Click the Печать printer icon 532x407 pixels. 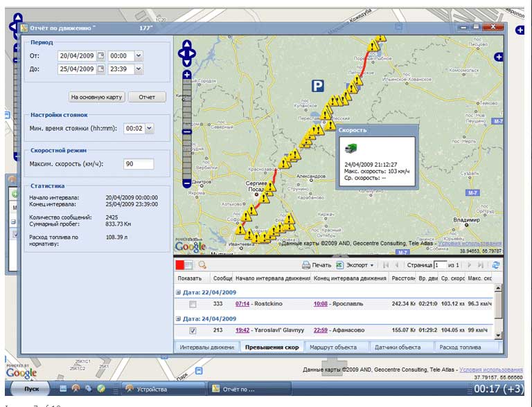coord(306,265)
